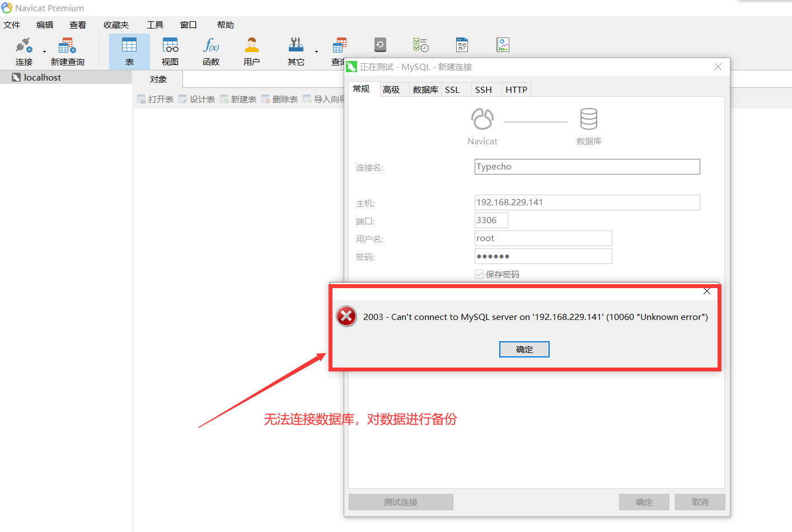Click the 连接名 field containing Typecho
The width and height of the screenshot is (792, 532).
(x=587, y=167)
